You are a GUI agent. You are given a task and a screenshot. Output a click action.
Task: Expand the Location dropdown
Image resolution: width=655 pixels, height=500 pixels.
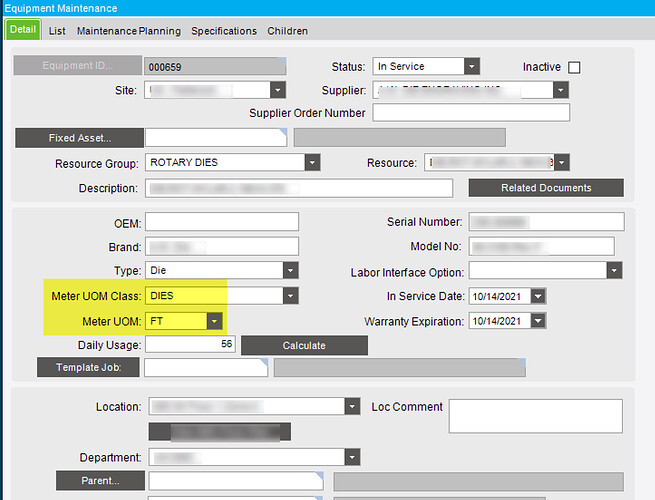353,406
